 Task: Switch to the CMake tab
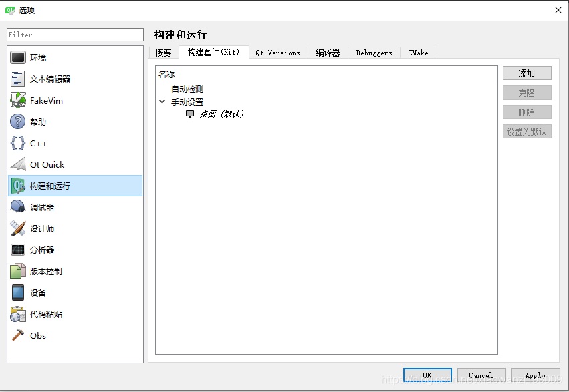click(x=417, y=53)
